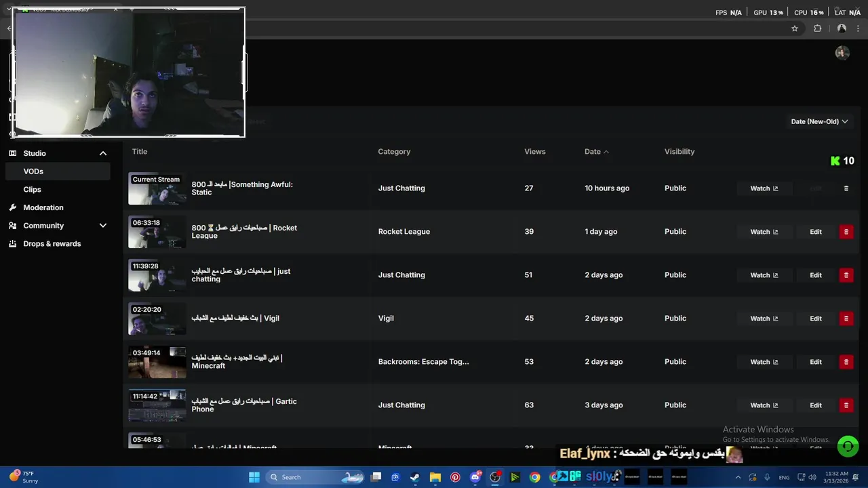The width and height of the screenshot is (868, 488).
Task: Edit the Backrooms VOD
Action: (816, 362)
